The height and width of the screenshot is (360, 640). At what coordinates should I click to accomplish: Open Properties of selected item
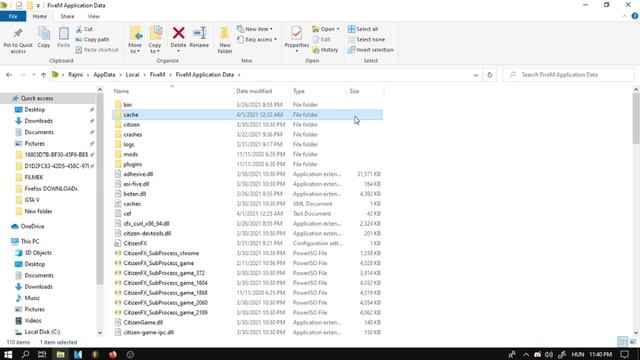click(297, 40)
